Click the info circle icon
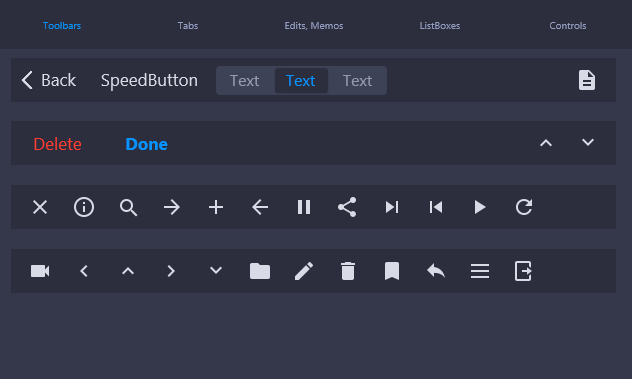 (84, 207)
